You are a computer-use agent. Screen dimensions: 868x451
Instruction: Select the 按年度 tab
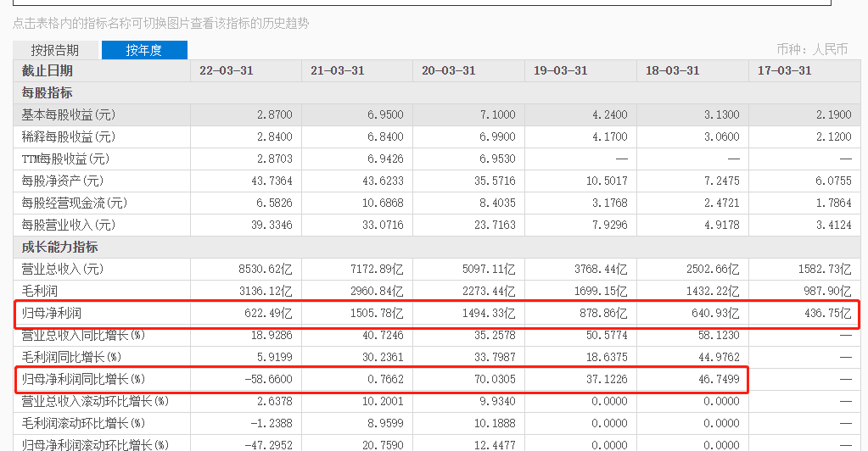coord(144,50)
